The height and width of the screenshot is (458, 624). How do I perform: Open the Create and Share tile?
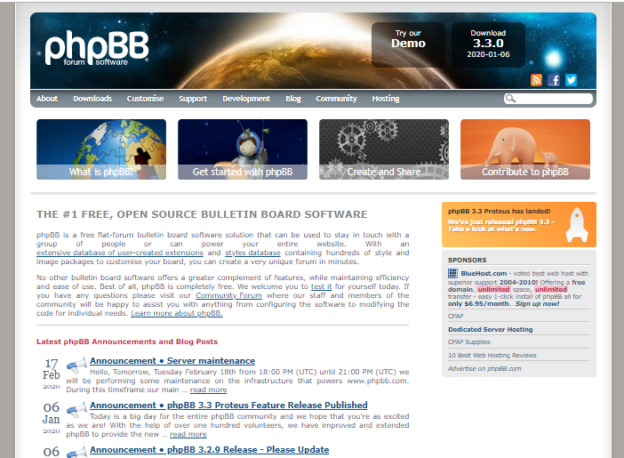click(x=384, y=149)
